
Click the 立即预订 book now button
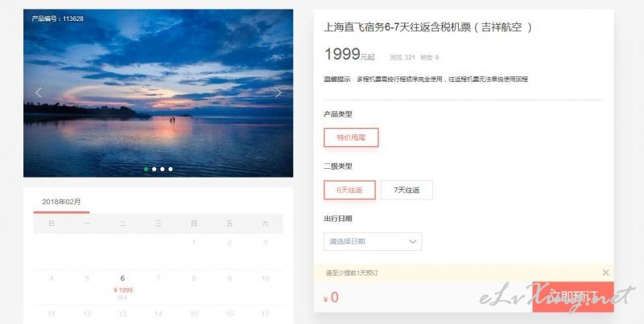click(573, 297)
